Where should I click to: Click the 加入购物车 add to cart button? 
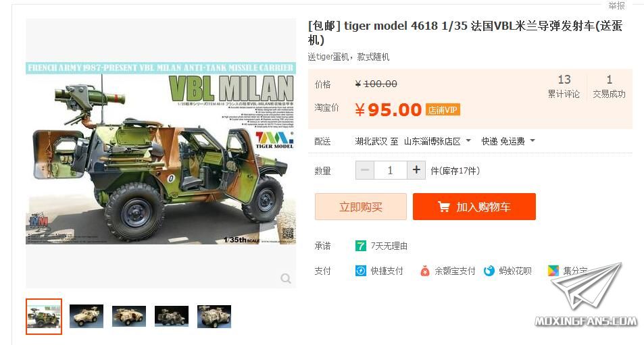474,207
